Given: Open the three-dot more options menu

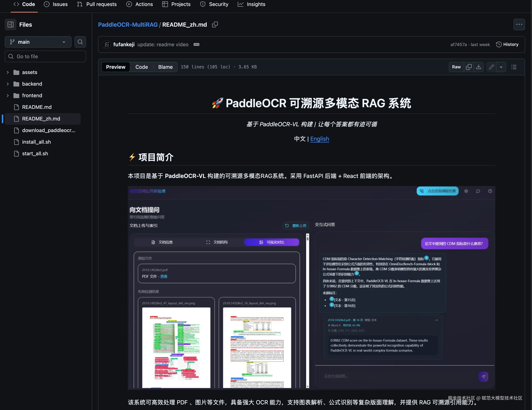Looking at the screenshot, I should coord(519,24).
